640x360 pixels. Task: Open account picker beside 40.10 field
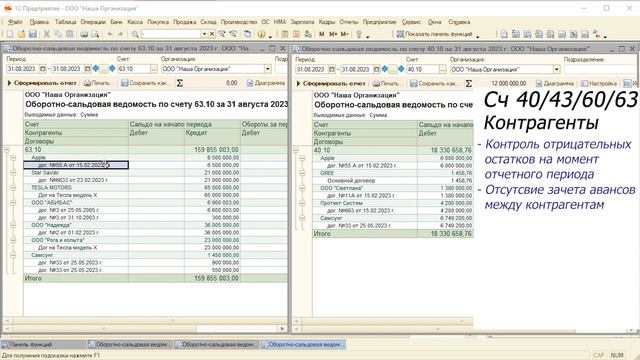[x=442, y=69]
